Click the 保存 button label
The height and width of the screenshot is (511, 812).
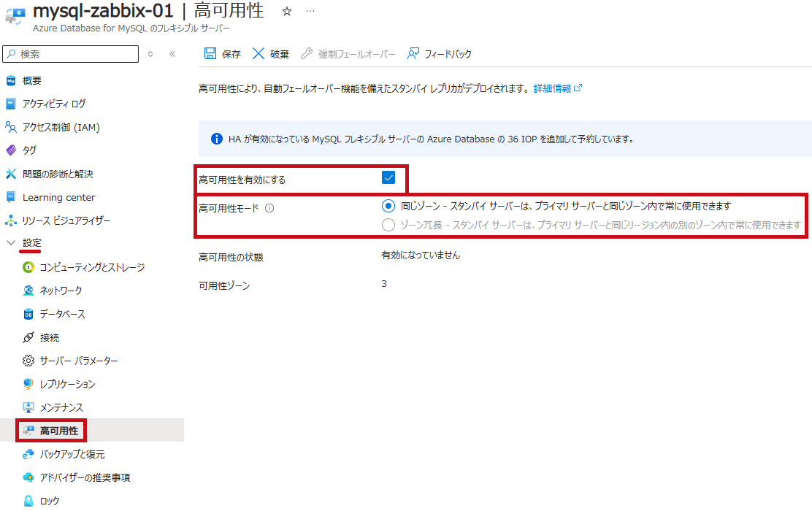tap(231, 54)
